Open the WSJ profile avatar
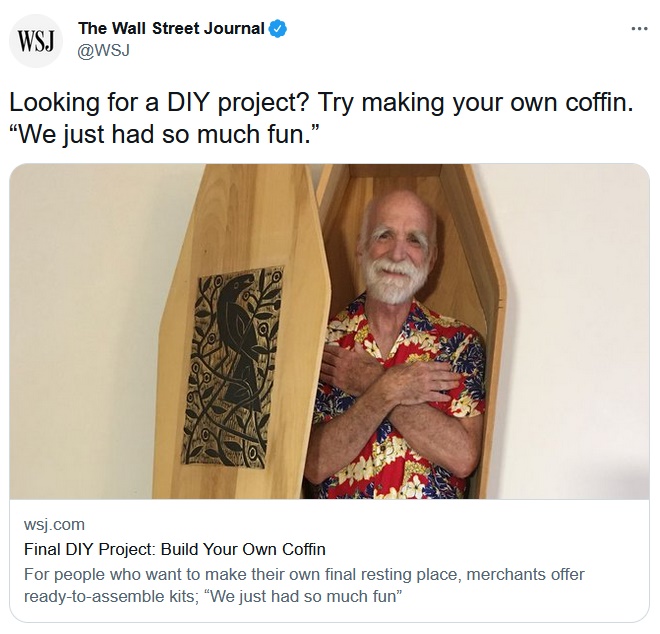 36,42
